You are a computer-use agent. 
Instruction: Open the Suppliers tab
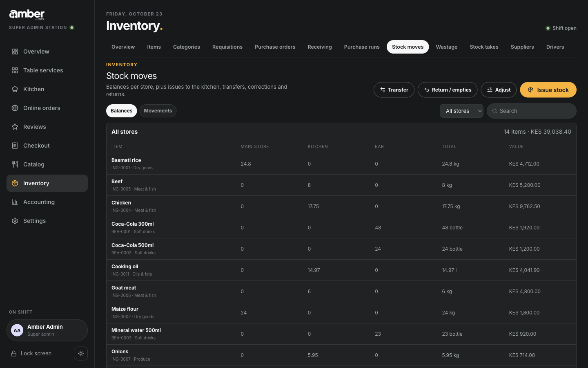pyautogui.click(x=522, y=47)
